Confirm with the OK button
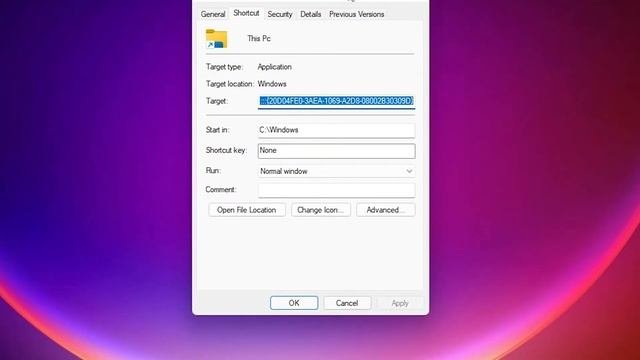This screenshot has height=360, width=640. tap(294, 303)
